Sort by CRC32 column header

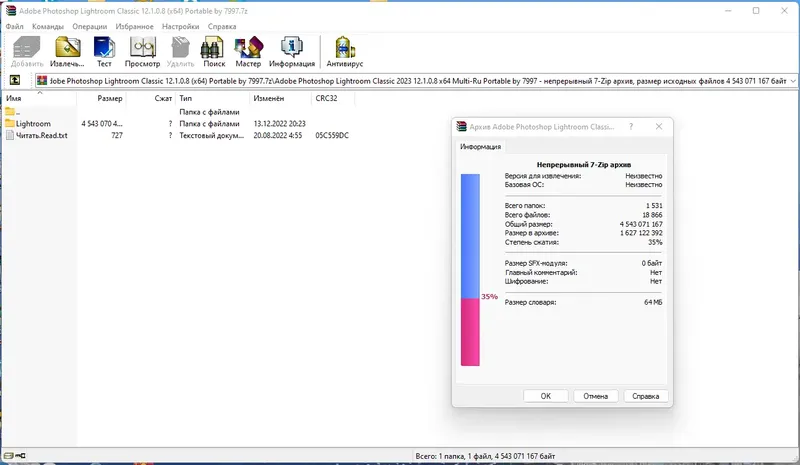(333, 98)
